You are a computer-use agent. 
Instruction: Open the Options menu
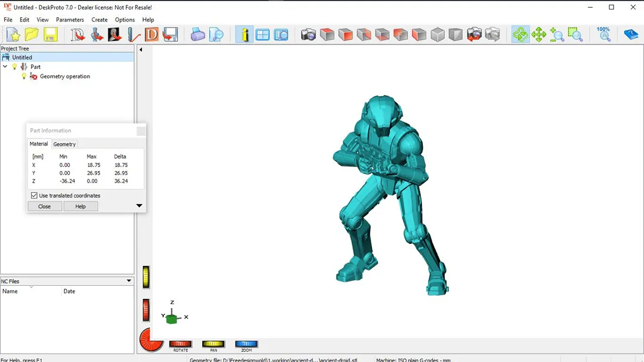(125, 20)
